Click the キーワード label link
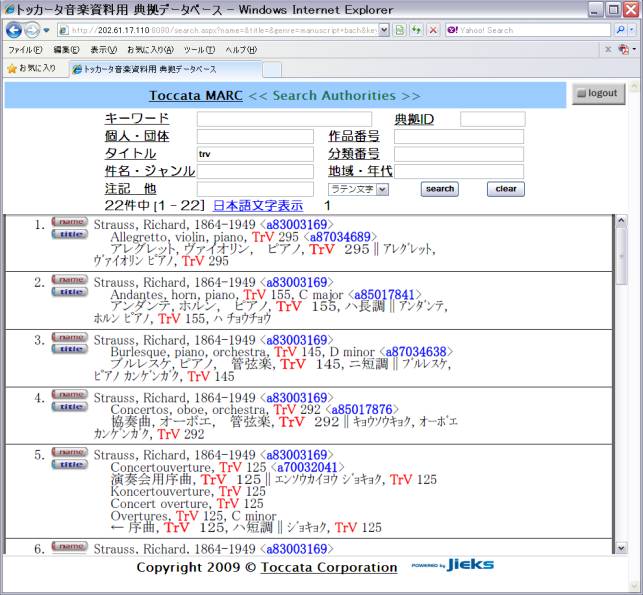Viewport: 643px width, 595px height. (x=137, y=119)
